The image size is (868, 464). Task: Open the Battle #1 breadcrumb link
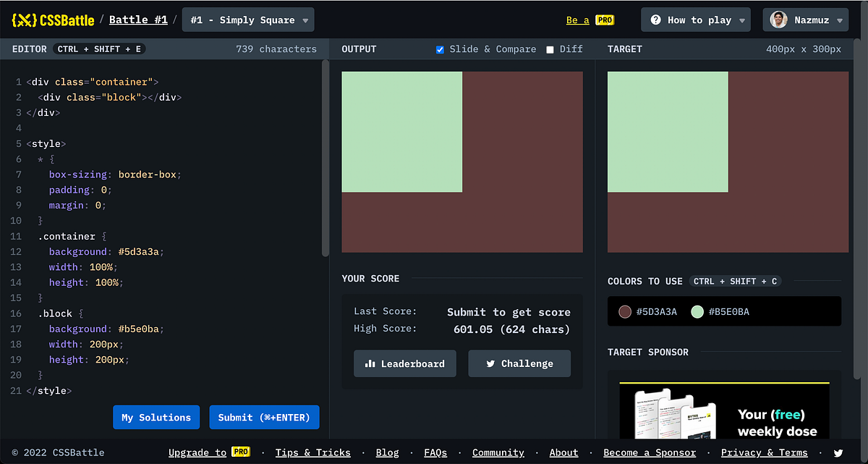tap(137, 20)
